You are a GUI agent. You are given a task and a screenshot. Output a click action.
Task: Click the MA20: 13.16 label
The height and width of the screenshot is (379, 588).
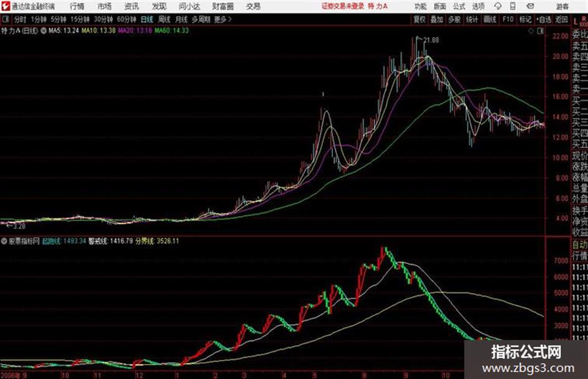tap(135, 30)
